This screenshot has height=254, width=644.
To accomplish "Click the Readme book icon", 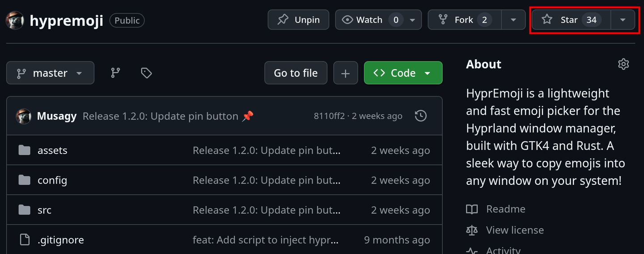I will tap(472, 209).
